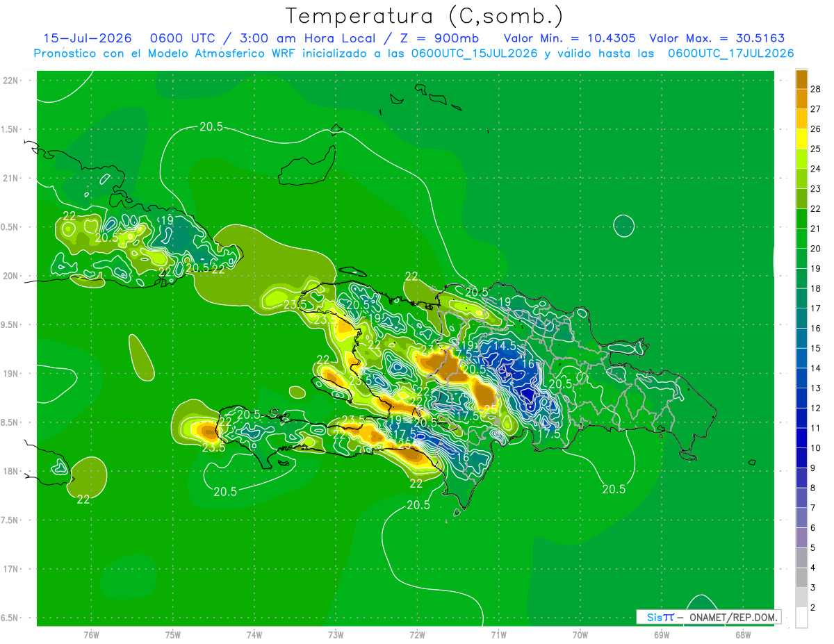Click the '69W' longitude axis label
The height and width of the screenshot is (644, 834).
[x=661, y=634]
